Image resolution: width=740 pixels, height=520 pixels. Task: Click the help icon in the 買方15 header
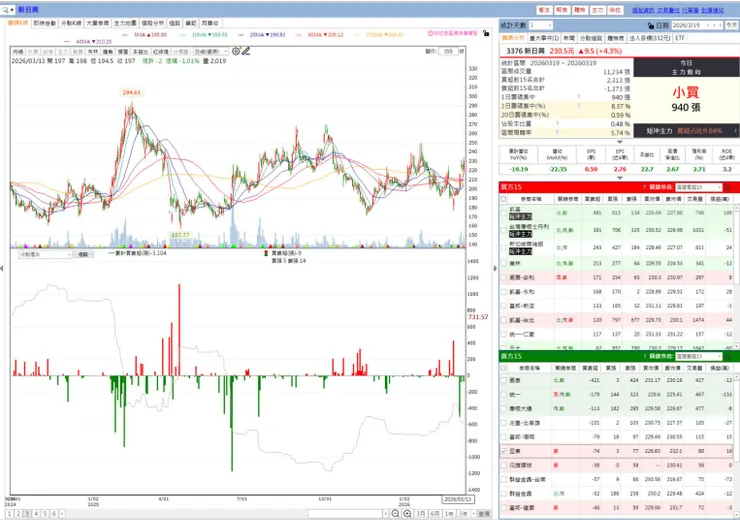[x=644, y=187]
